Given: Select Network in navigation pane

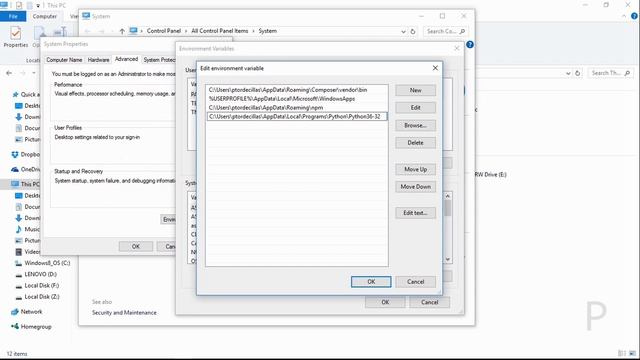Looking at the screenshot, I should (27, 312).
